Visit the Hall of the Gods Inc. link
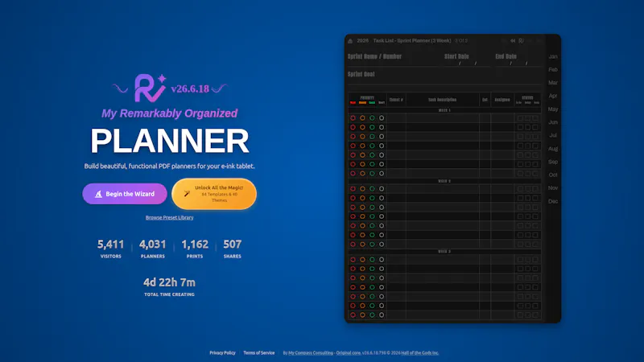 tap(419, 352)
